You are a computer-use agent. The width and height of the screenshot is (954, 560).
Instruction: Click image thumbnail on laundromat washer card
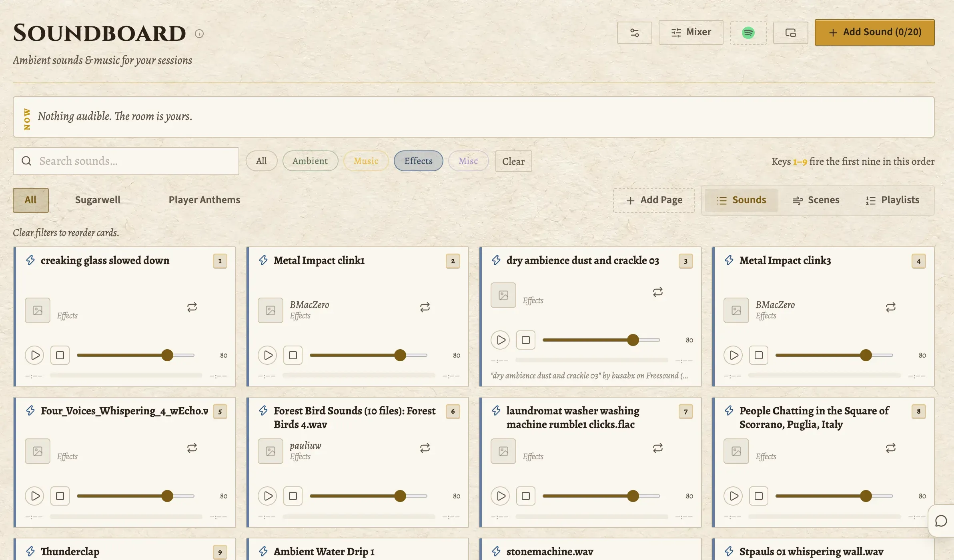[x=503, y=451]
